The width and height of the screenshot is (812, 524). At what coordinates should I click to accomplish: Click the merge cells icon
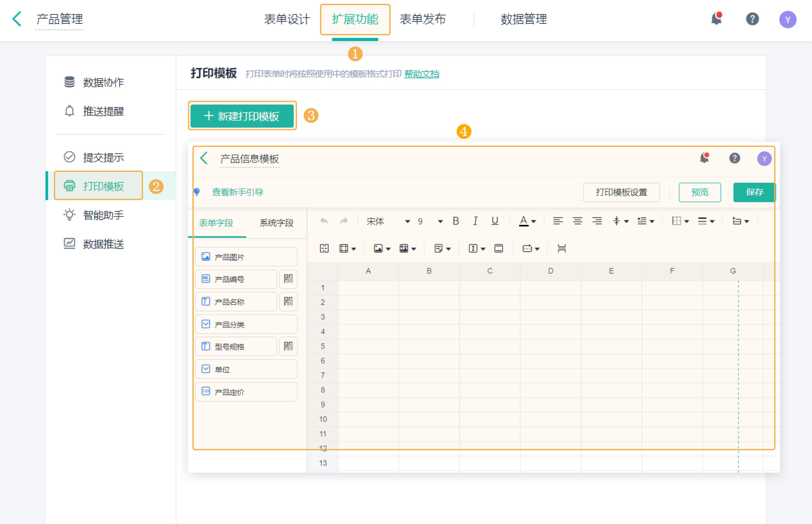324,248
